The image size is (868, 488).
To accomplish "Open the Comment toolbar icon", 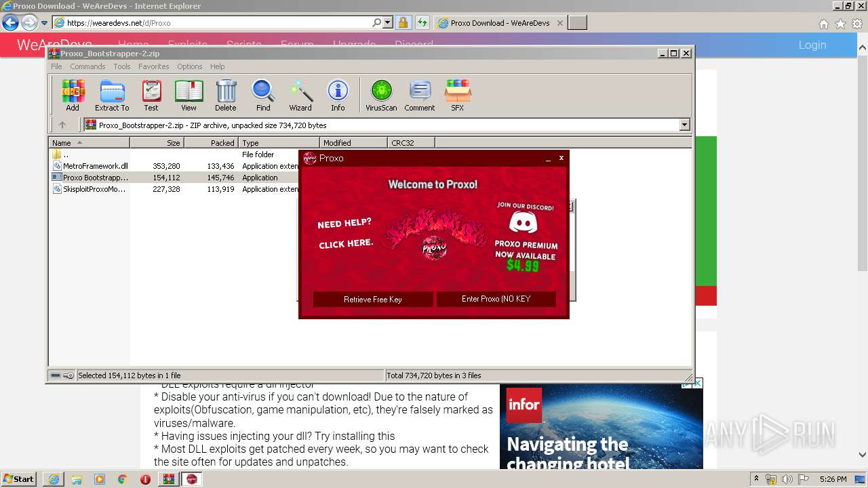I will (420, 95).
